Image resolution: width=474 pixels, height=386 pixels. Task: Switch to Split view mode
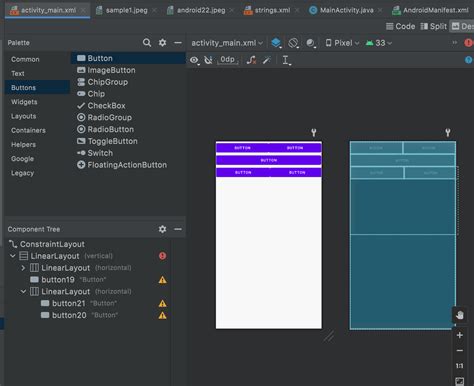[x=433, y=26]
